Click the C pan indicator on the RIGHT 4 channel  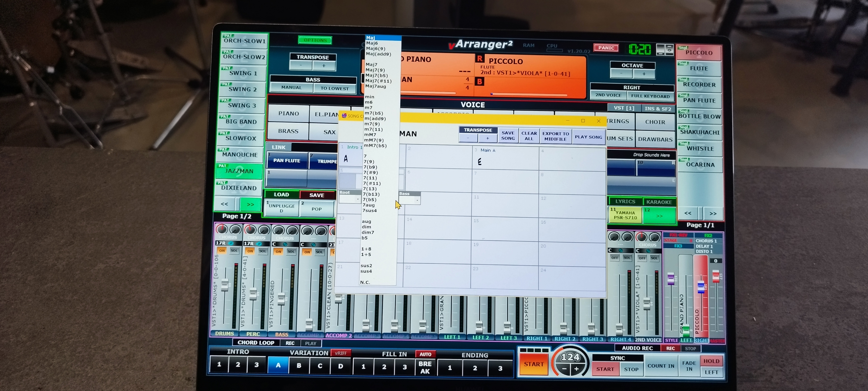pyautogui.click(x=620, y=250)
